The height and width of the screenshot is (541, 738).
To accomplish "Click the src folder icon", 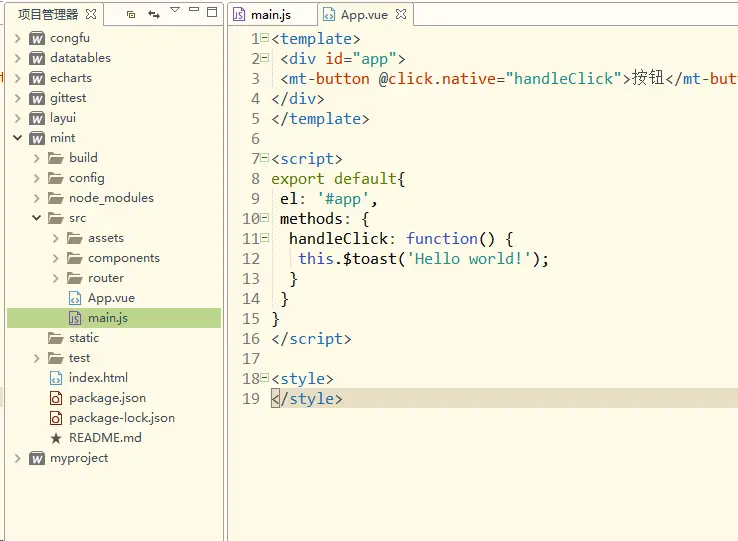I will tap(56, 218).
